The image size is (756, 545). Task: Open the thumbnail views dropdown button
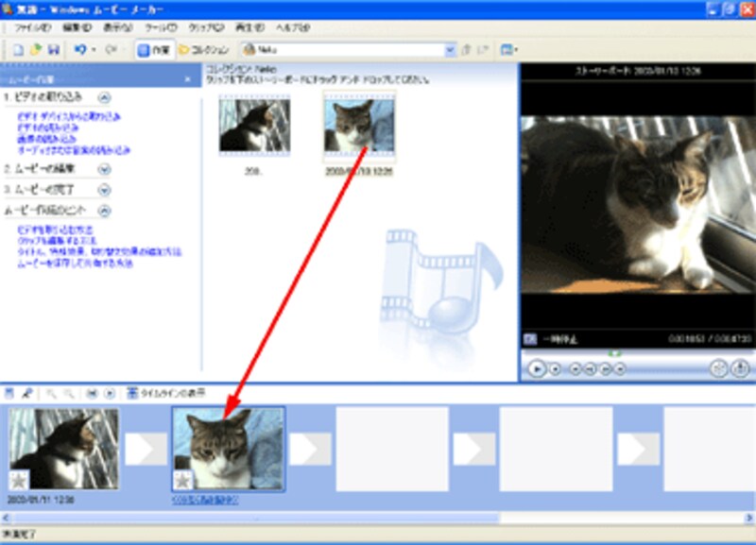508,50
